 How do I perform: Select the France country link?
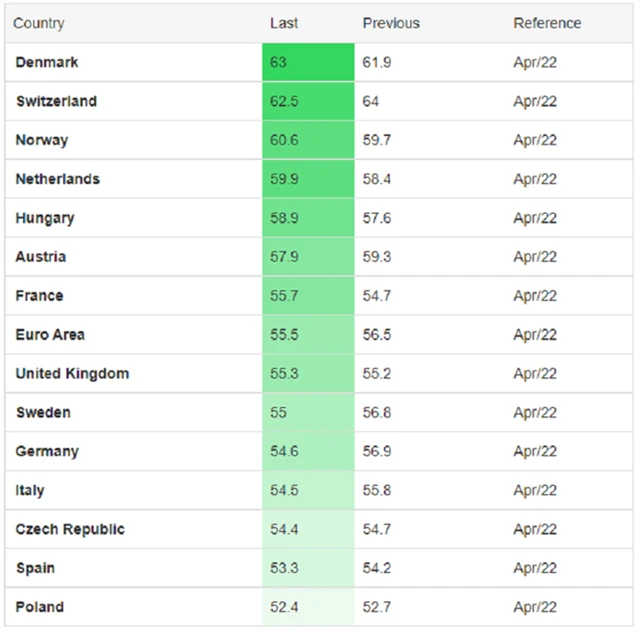pyautogui.click(x=40, y=296)
